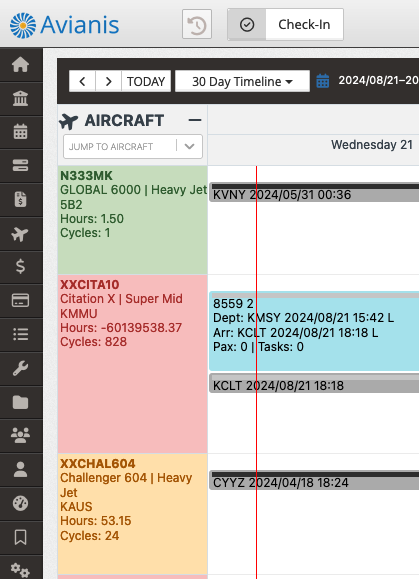Select the airplane icon in sidebar

click(x=20, y=234)
